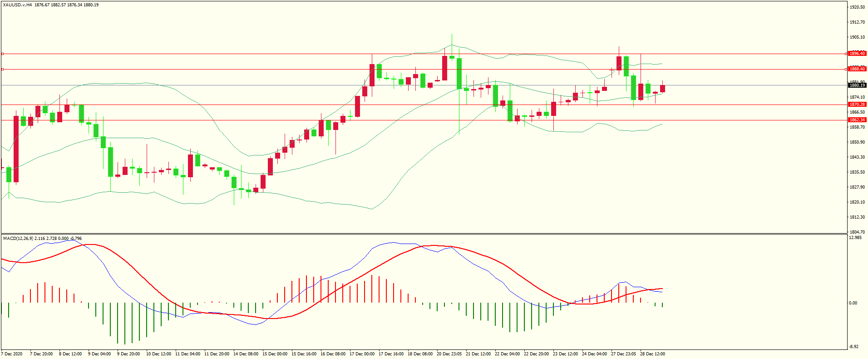The image size is (868, 359).
Task: Click the 14 Dec 08:00 time axis label
Action: [246, 354]
